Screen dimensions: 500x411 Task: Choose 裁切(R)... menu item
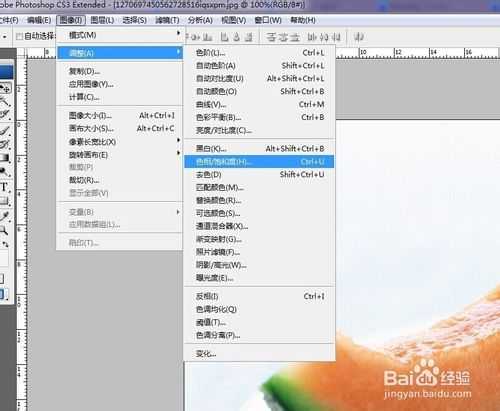click(x=120, y=180)
